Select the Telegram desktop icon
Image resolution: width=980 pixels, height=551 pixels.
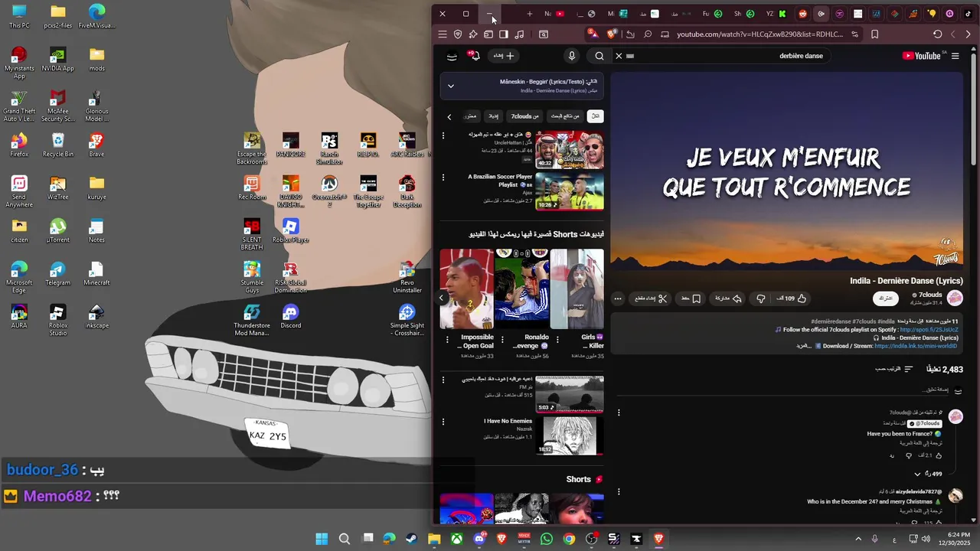(x=57, y=274)
